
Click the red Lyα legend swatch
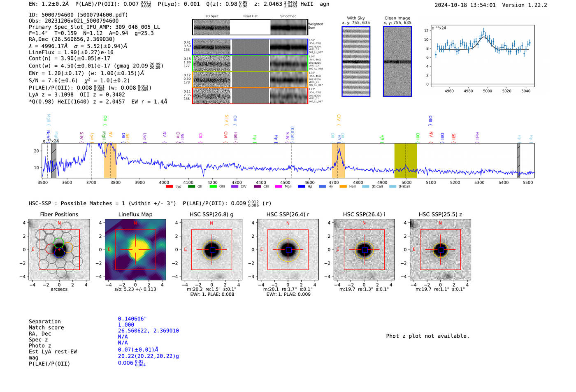click(x=169, y=187)
